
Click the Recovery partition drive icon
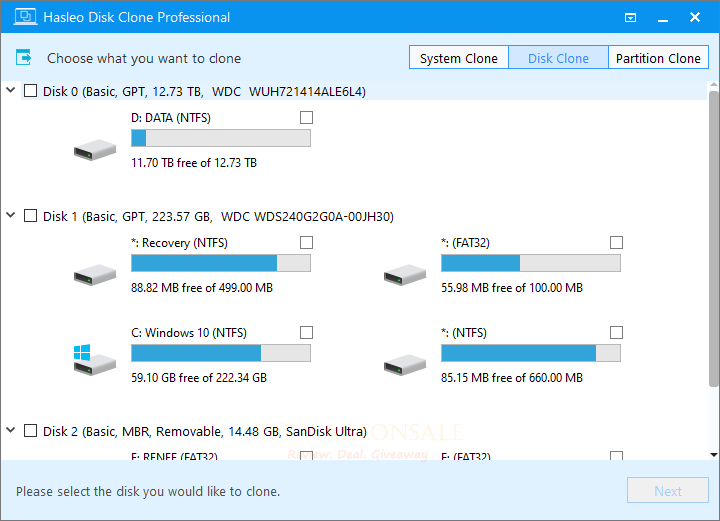95,275
